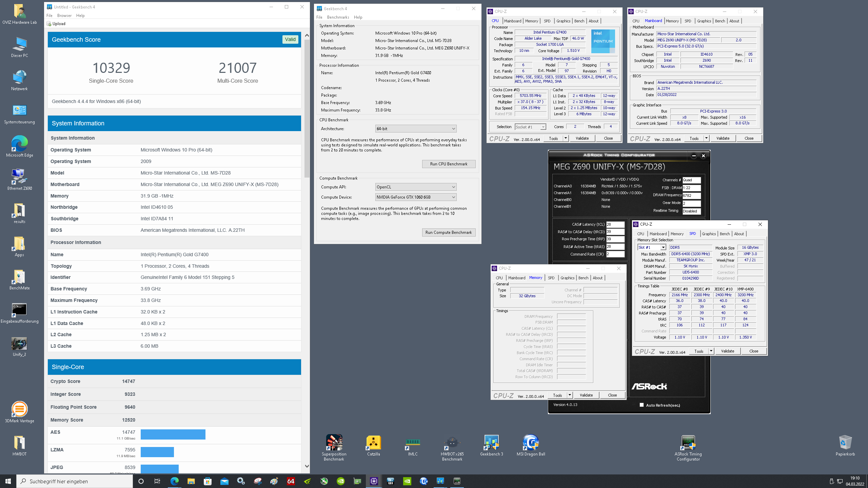Image resolution: width=868 pixels, height=488 pixels.
Task: Open File Explorer in taskbar
Action: [191, 481]
